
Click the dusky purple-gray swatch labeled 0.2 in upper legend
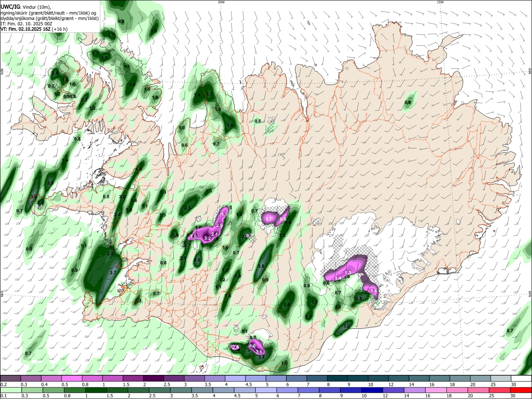[x=10, y=378]
